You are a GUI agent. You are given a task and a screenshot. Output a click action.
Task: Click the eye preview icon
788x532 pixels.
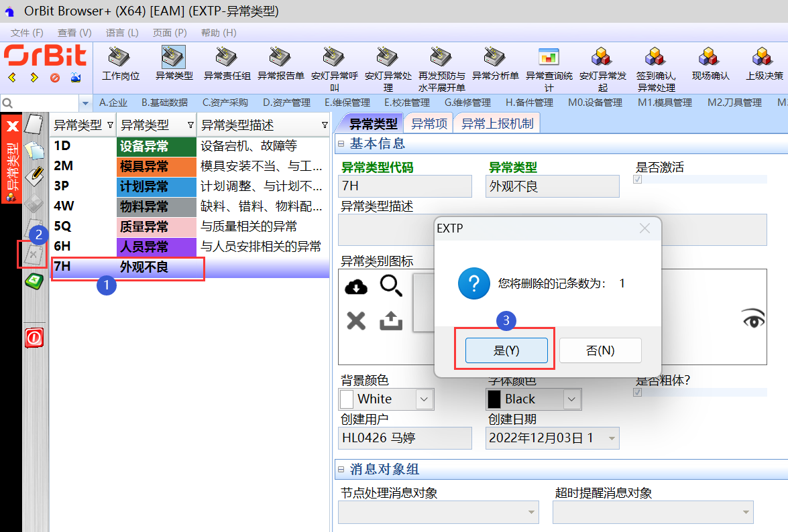[x=753, y=319]
